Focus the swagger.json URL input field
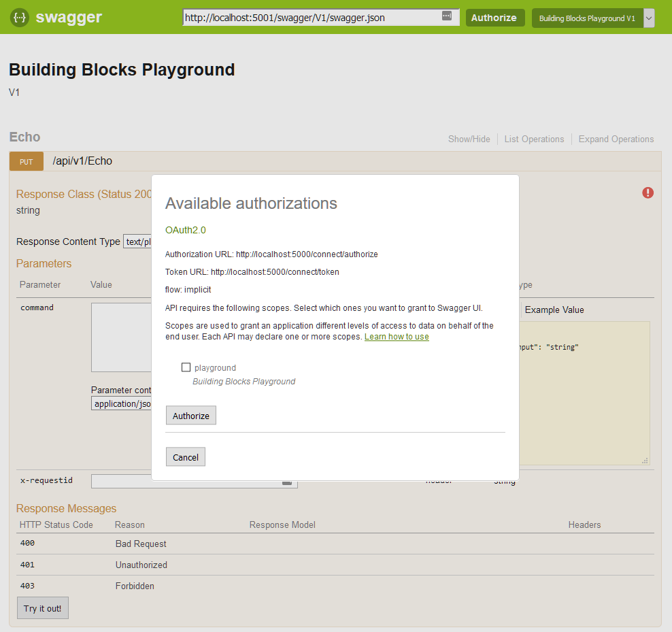Screen dimensions: 672x632 pyautogui.click(x=321, y=18)
